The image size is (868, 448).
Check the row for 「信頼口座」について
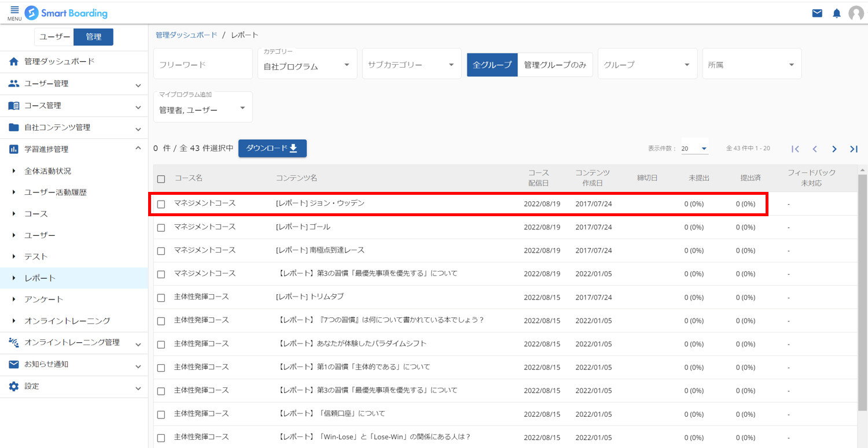click(x=161, y=414)
